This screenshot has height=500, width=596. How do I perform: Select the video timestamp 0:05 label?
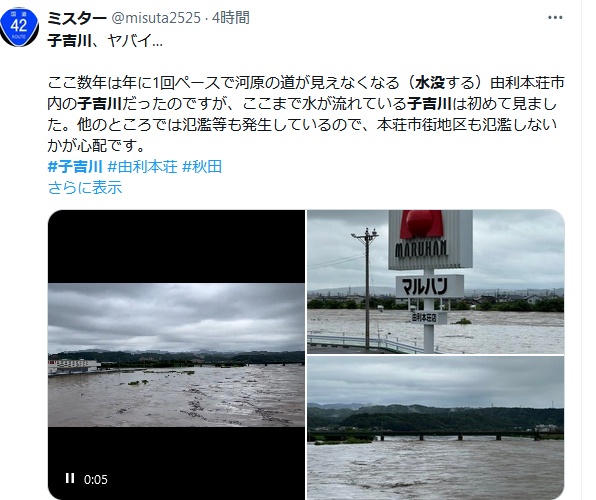[96, 479]
